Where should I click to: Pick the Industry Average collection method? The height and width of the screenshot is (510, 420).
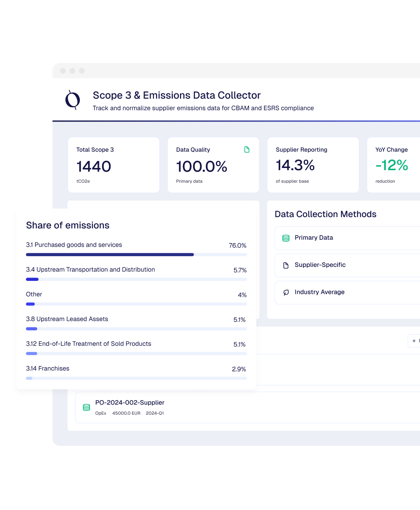pos(319,292)
